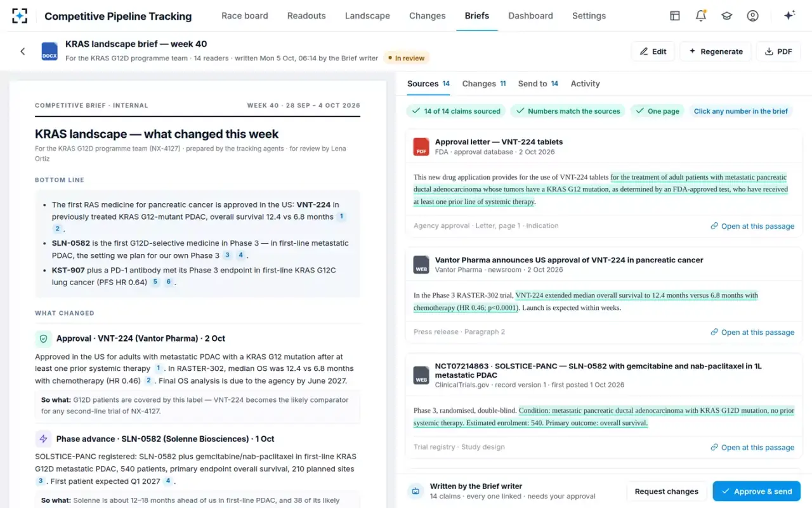
Task: Open Settings in the top navigation
Action: pyautogui.click(x=589, y=16)
